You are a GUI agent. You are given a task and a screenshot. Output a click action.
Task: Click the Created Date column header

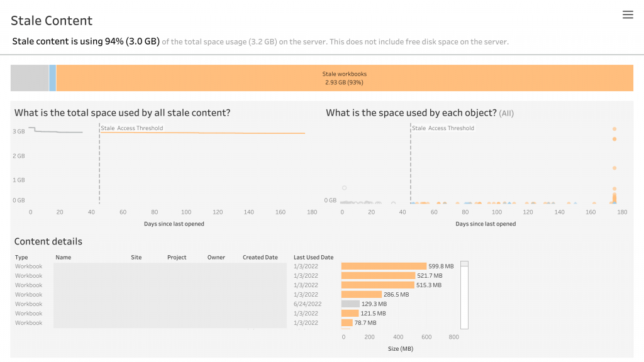[x=260, y=258]
